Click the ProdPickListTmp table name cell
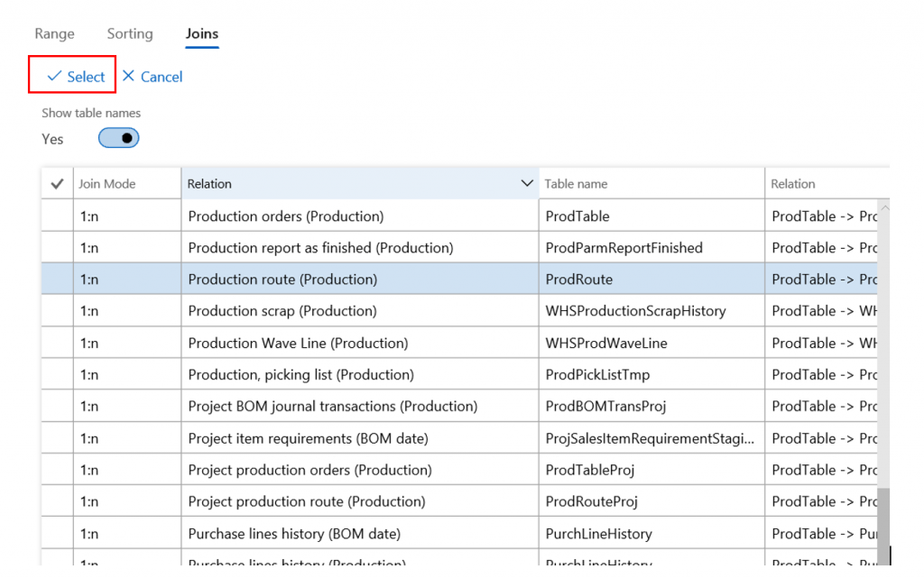The height and width of the screenshot is (578, 924). (597, 374)
